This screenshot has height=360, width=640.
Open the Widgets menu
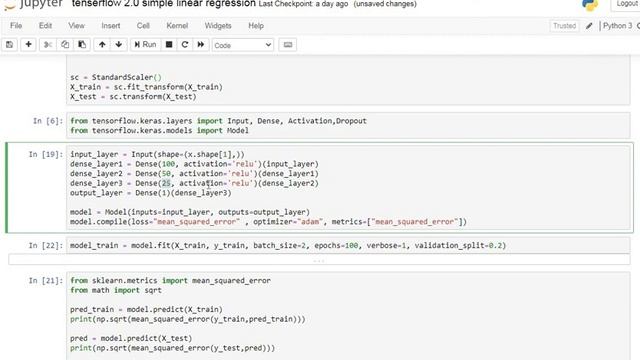[x=218, y=26]
